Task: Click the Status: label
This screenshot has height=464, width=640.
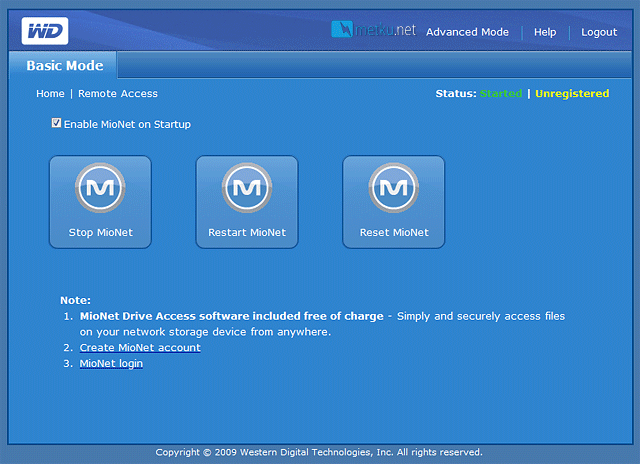Action: (x=456, y=93)
